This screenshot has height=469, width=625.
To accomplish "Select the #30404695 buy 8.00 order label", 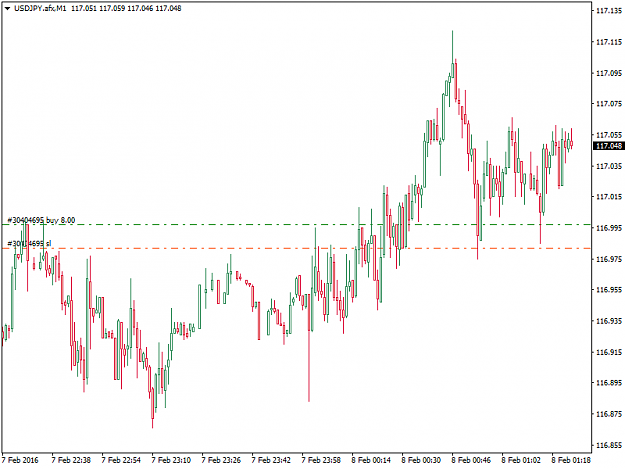I will pos(41,220).
